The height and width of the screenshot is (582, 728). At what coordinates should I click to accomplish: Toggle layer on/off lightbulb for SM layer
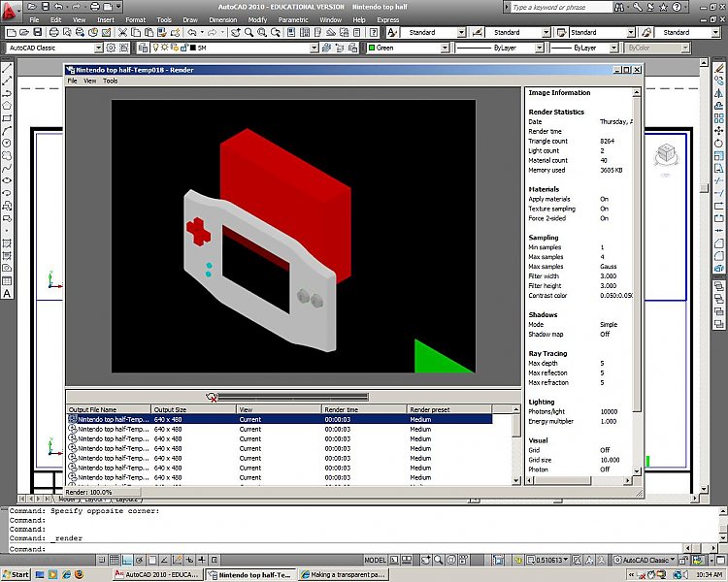point(156,48)
